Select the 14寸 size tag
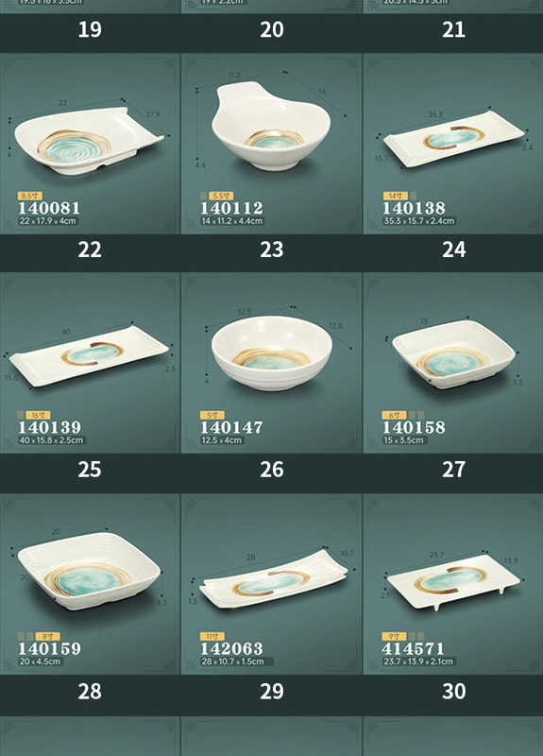The width and height of the screenshot is (543, 756). pyautogui.click(x=395, y=196)
